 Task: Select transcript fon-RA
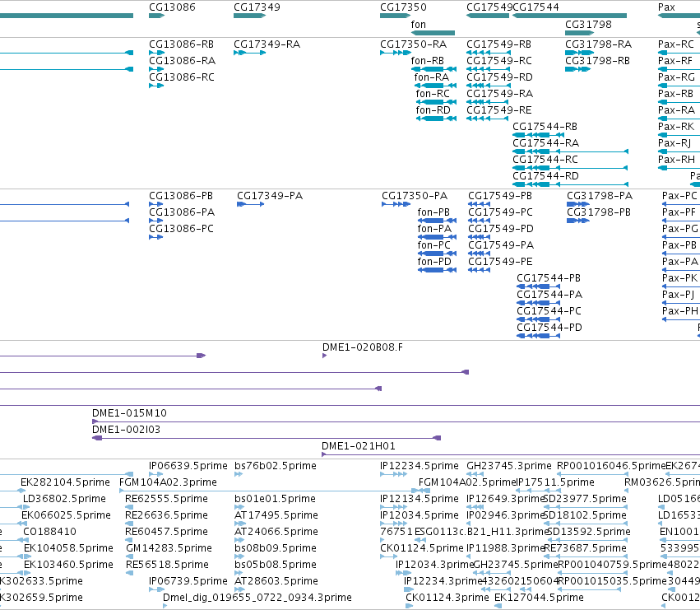coord(432,77)
